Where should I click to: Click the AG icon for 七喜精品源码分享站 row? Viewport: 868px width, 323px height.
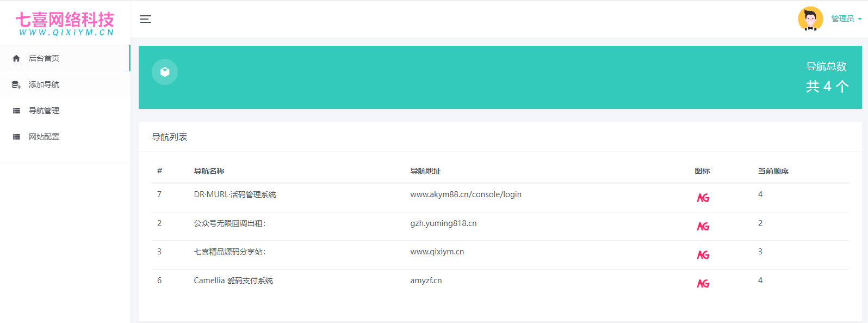click(x=703, y=255)
